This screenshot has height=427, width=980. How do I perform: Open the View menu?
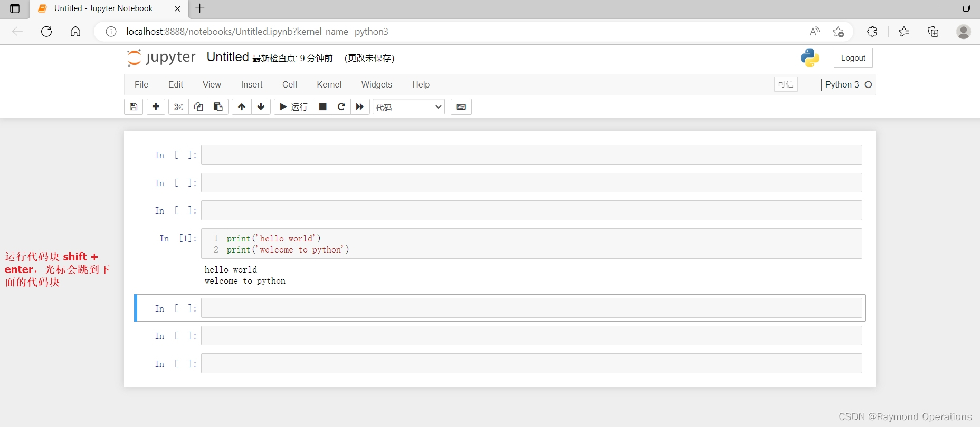(x=212, y=84)
